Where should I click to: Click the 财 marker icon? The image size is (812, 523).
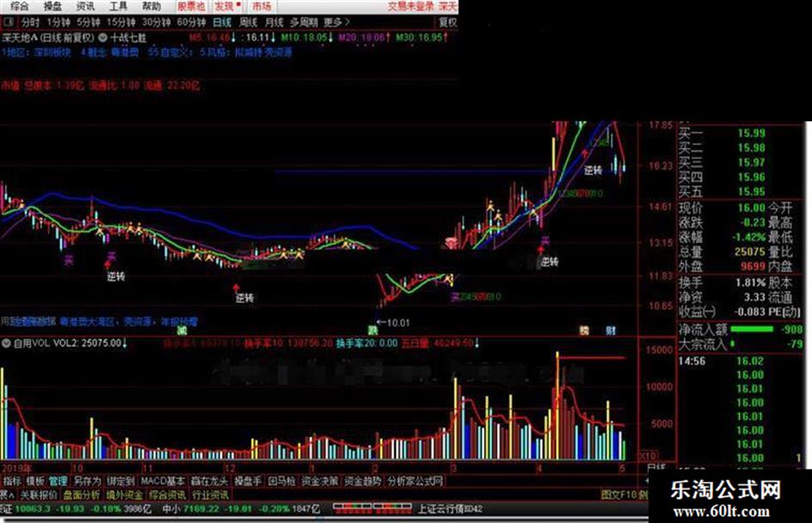(x=611, y=330)
